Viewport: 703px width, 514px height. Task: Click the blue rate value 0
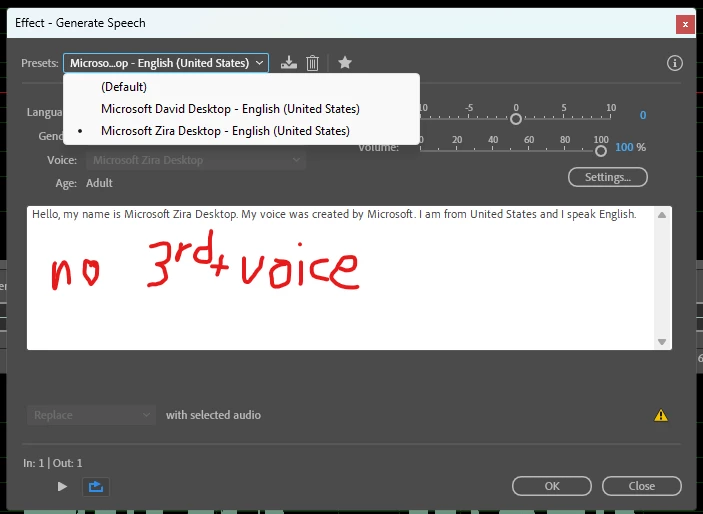642,115
